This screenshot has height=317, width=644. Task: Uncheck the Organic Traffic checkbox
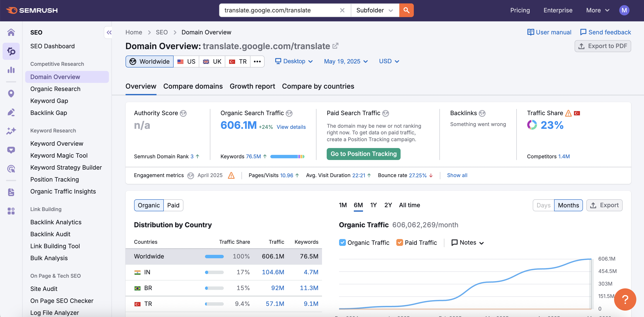[x=342, y=242]
